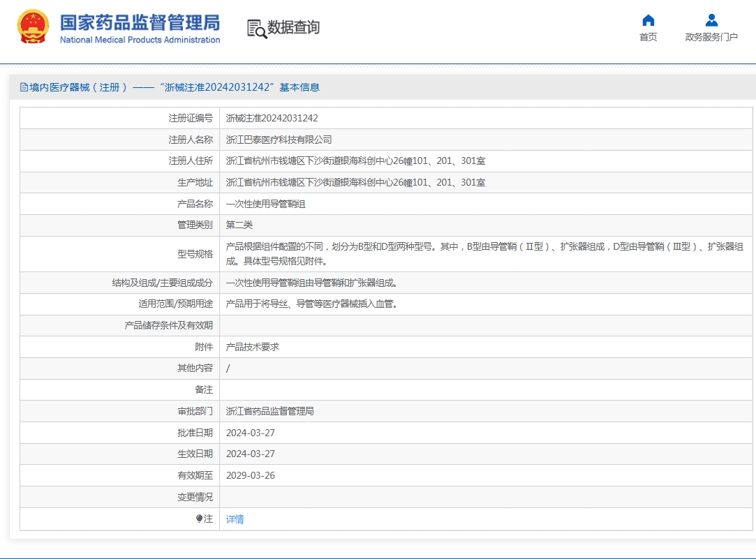The width and height of the screenshot is (756, 559).
Task: Click approval date value beside 批准日期
Action: point(251,433)
